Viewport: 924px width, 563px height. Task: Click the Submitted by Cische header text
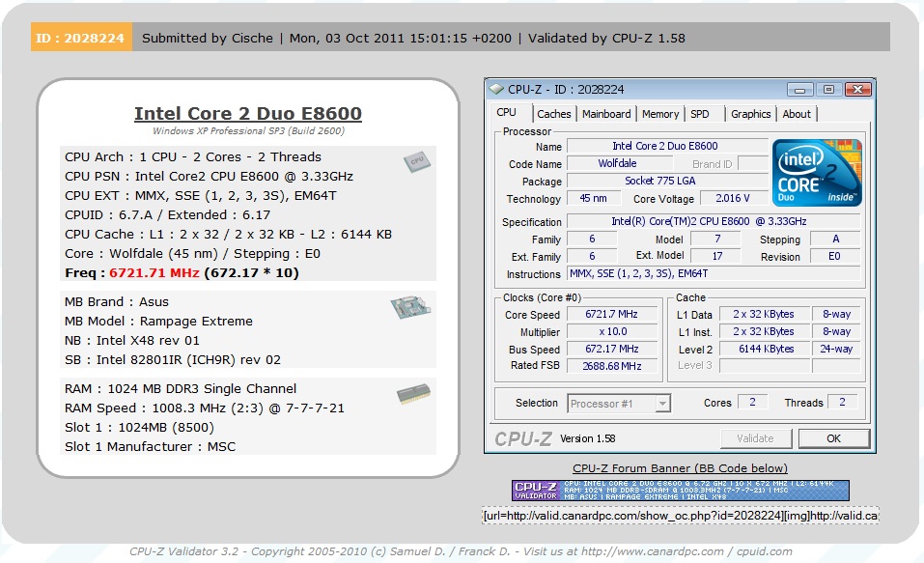click(208, 39)
